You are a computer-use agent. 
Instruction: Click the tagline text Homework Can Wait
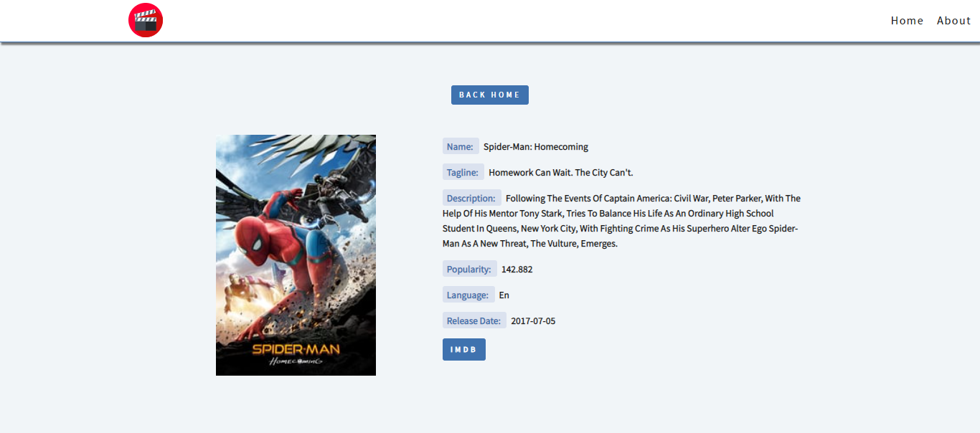[561, 173]
